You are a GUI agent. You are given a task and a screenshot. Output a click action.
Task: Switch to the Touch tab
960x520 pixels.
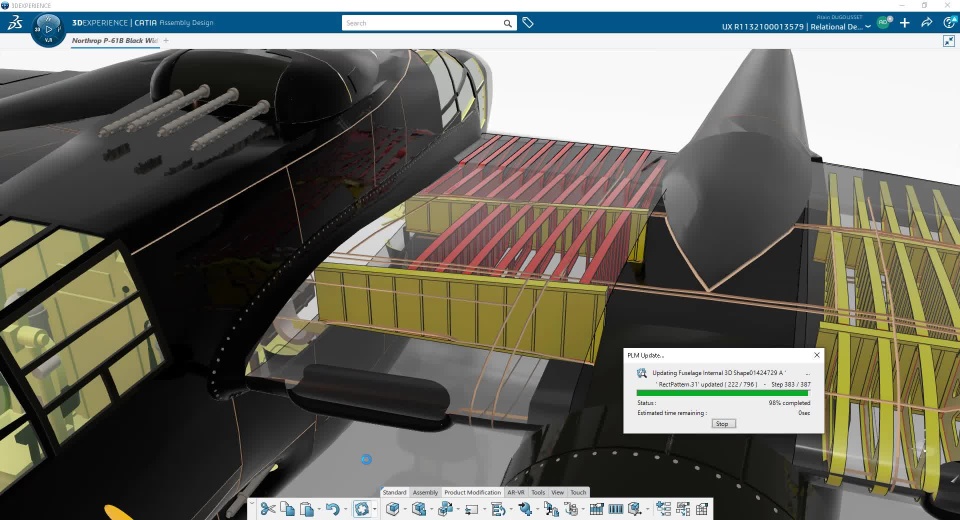(x=578, y=492)
